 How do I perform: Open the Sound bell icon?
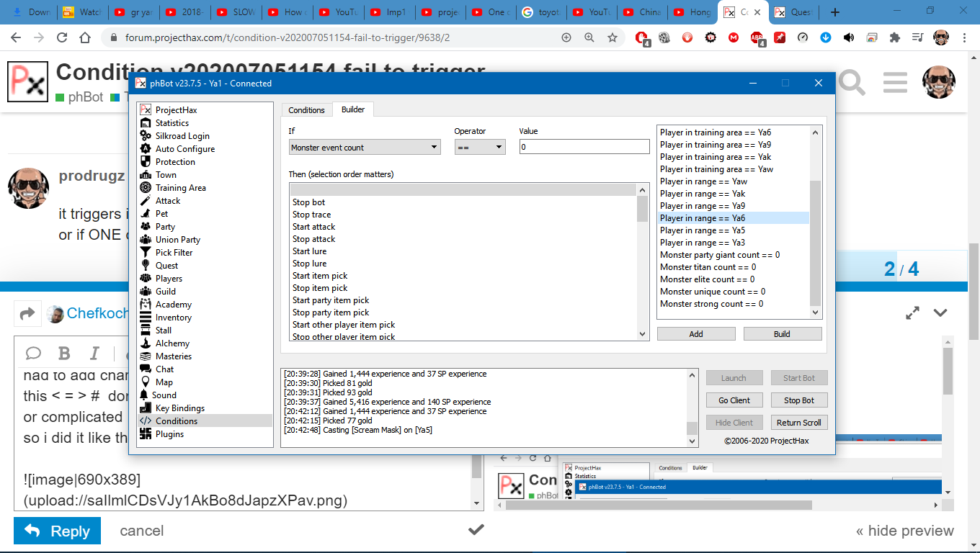145,395
